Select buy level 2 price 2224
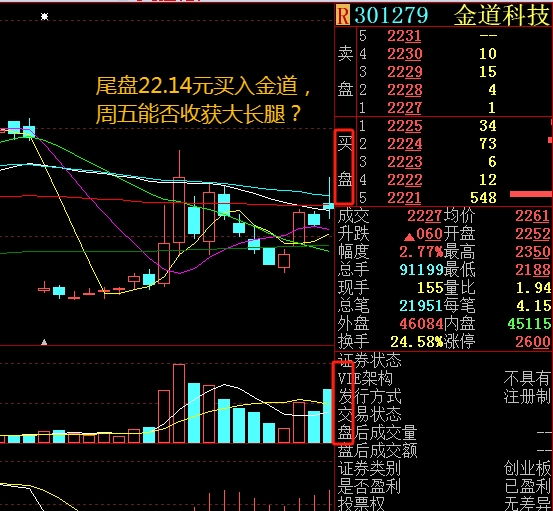Screen dimensions: 553x511 tap(405, 144)
